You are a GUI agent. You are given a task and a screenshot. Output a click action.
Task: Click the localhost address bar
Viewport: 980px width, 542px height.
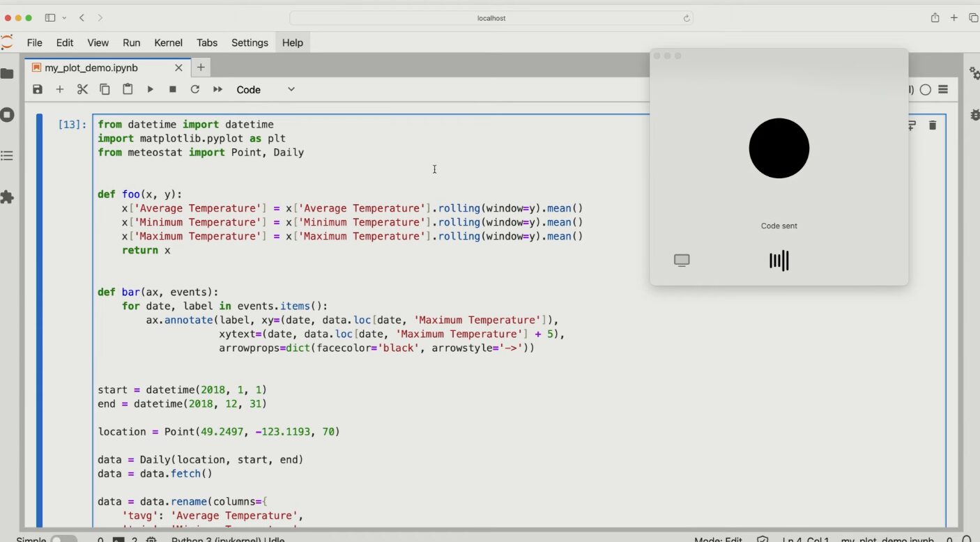tap(491, 18)
